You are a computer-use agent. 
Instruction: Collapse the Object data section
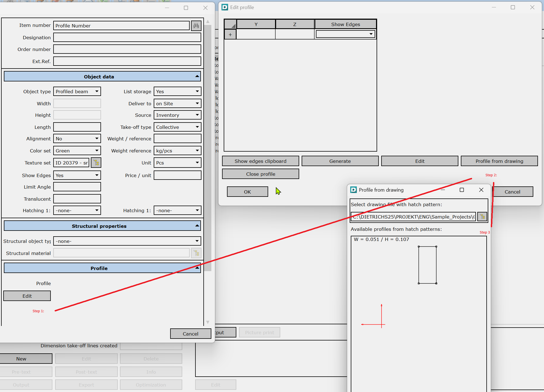[x=197, y=76]
